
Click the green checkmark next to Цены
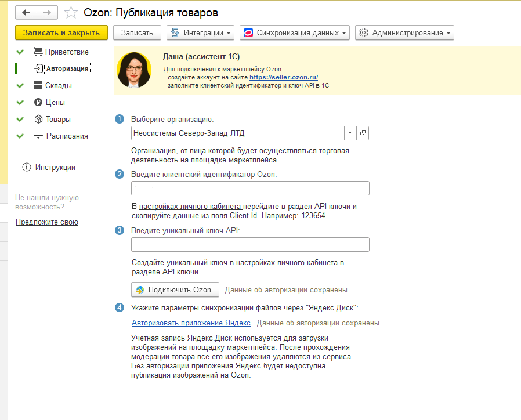click(x=20, y=102)
